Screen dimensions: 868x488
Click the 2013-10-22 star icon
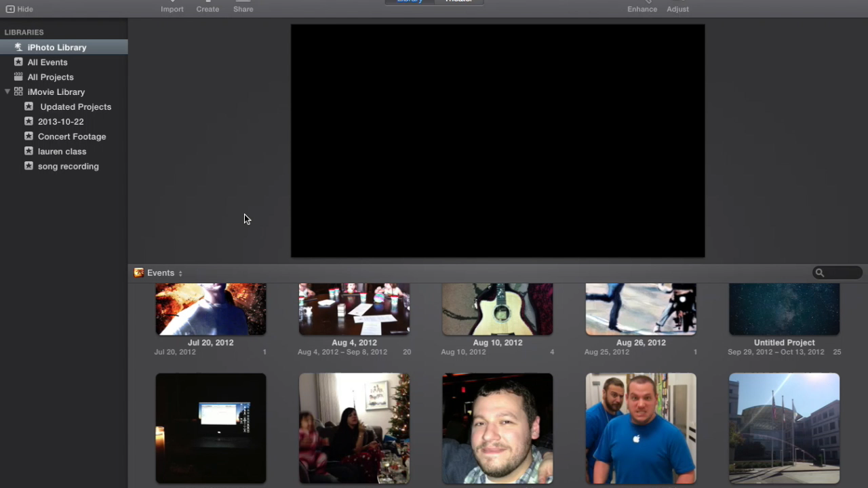point(28,121)
